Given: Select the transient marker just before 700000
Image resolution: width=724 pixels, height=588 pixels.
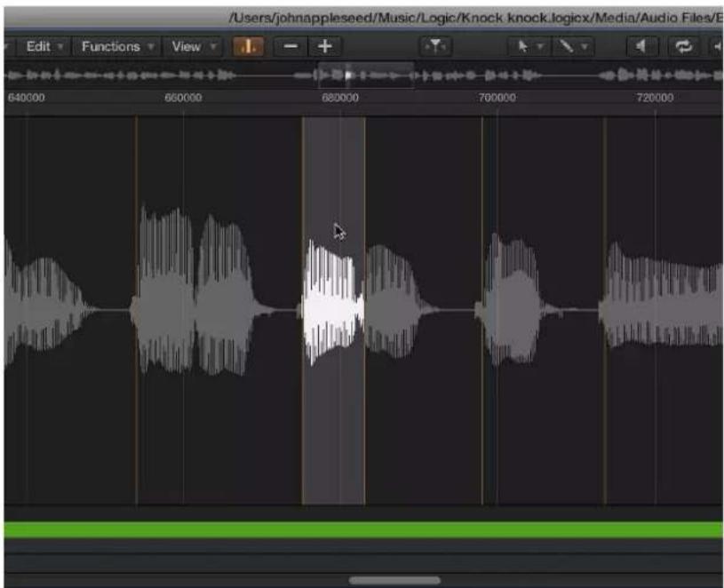Looking at the screenshot, I should click(482, 310).
